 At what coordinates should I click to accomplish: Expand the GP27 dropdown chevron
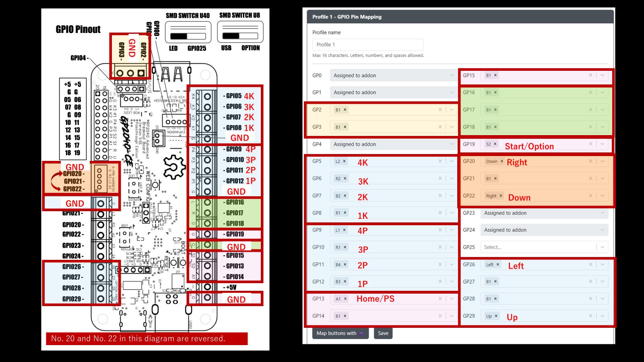point(602,282)
